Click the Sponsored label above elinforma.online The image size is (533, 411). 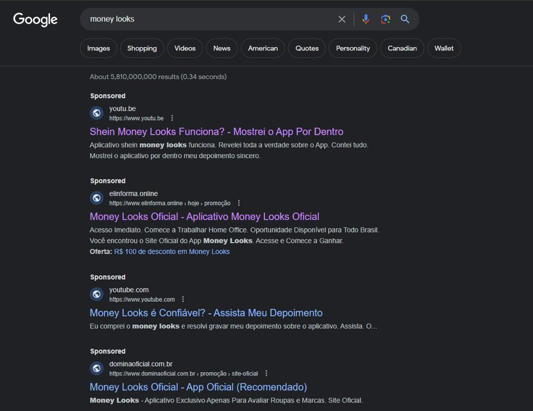tap(108, 181)
